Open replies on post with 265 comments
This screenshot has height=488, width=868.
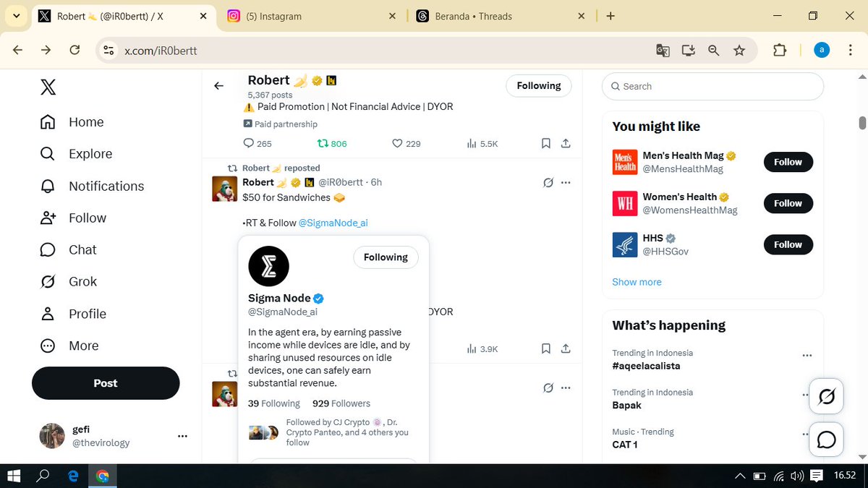pyautogui.click(x=258, y=143)
